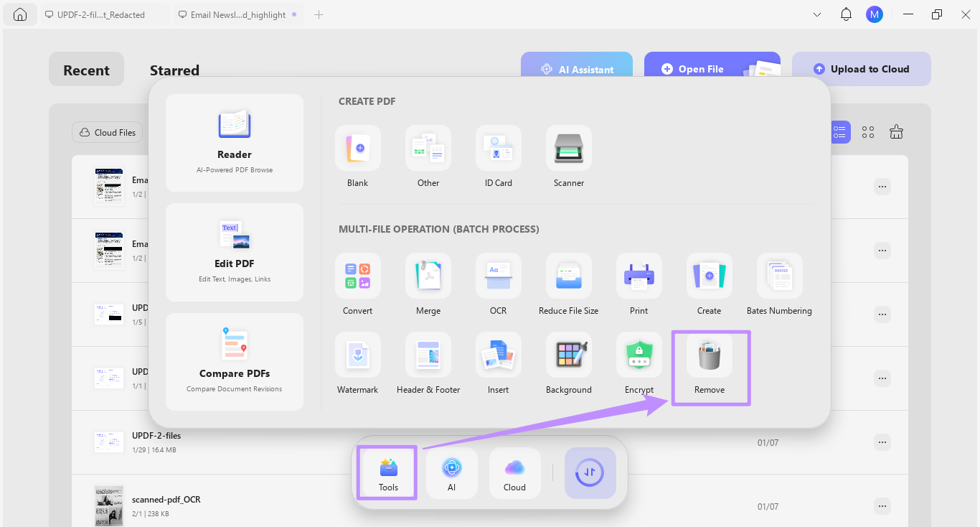
Task: Click Upload to Cloud button
Action: click(x=862, y=69)
